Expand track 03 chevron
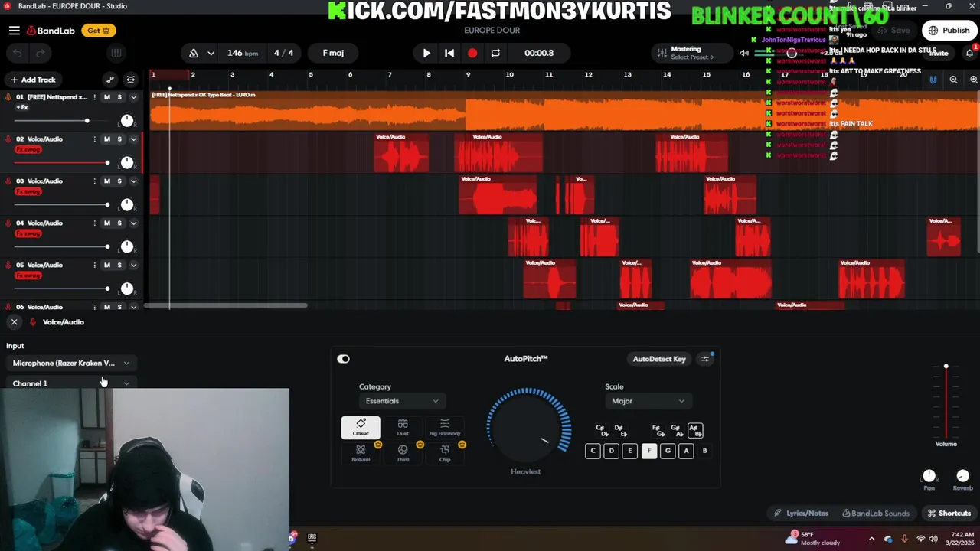The width and height of the screenshot is (980, 551). (x=133, y=181)
